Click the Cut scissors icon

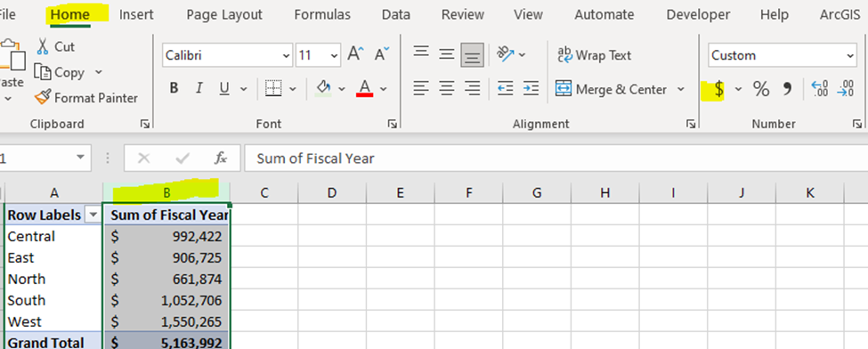click(x=43, y=46)
